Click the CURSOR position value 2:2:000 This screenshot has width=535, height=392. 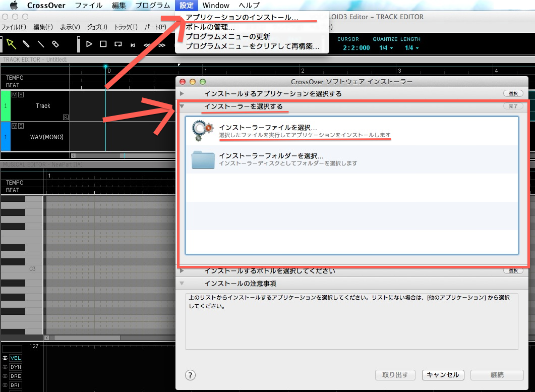coord(356,48)
